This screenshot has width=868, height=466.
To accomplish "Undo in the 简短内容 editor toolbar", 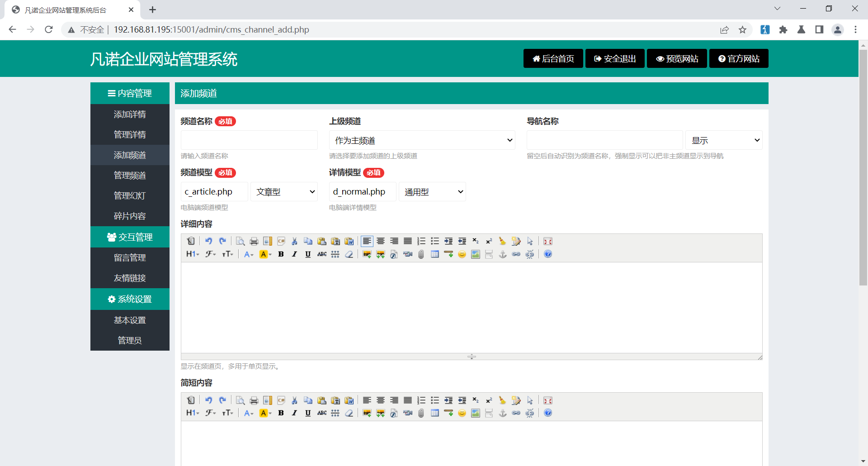I will 208,400.
